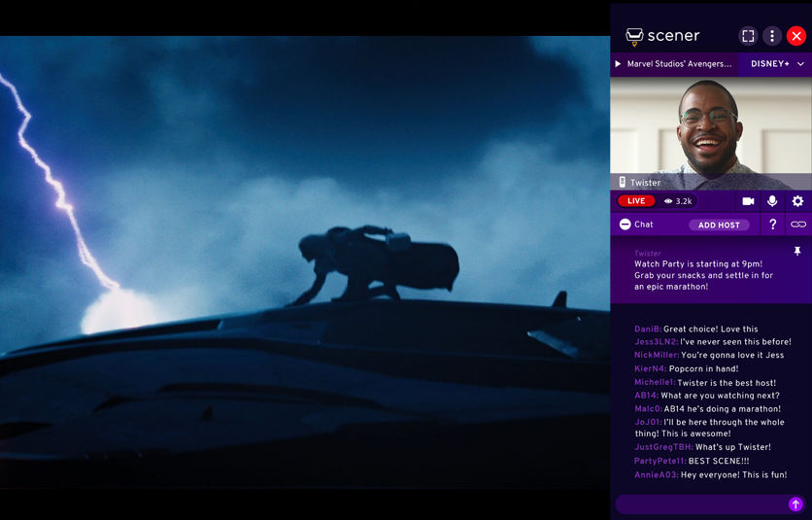Click username Michelle1 in chat
812x520 pixels.
click(x=655, y=382)
